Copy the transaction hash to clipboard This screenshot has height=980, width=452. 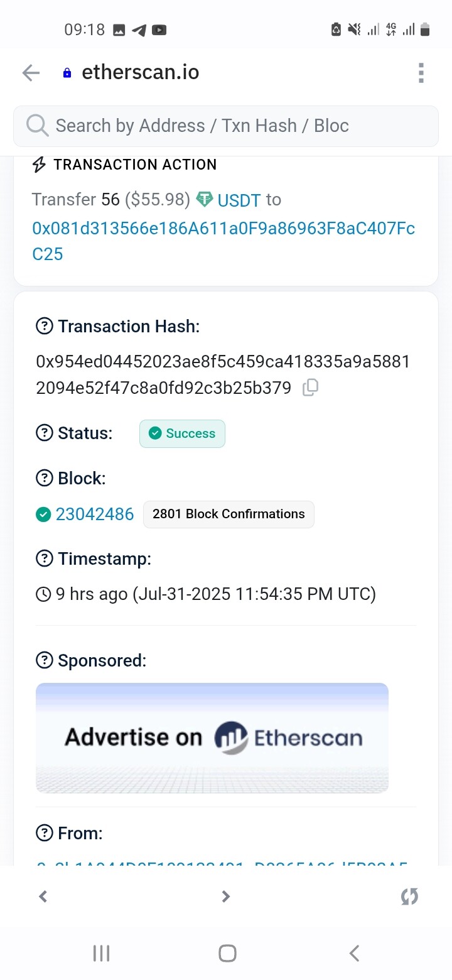pyautogui.click(x=310, y=388)
